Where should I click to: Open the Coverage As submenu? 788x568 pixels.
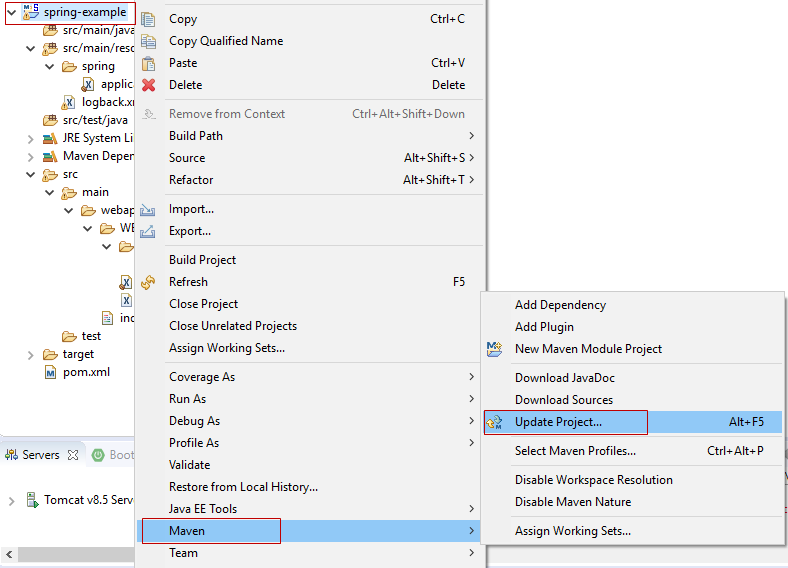click(x=309, y=377)
